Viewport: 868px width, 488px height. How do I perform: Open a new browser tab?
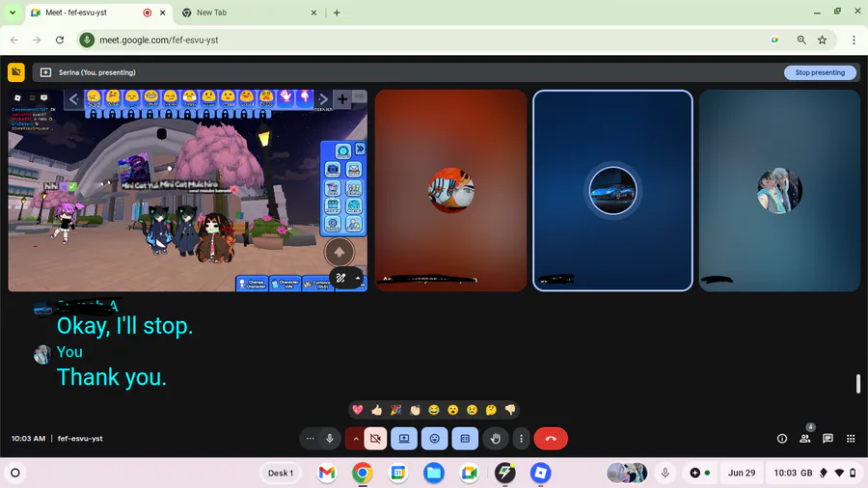pyautogui.click(x=337, y=13)
